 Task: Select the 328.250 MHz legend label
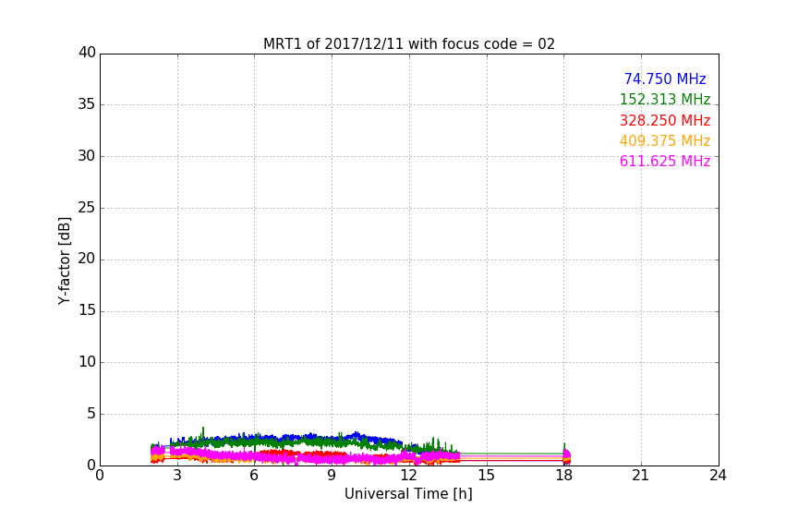[665, 121]
